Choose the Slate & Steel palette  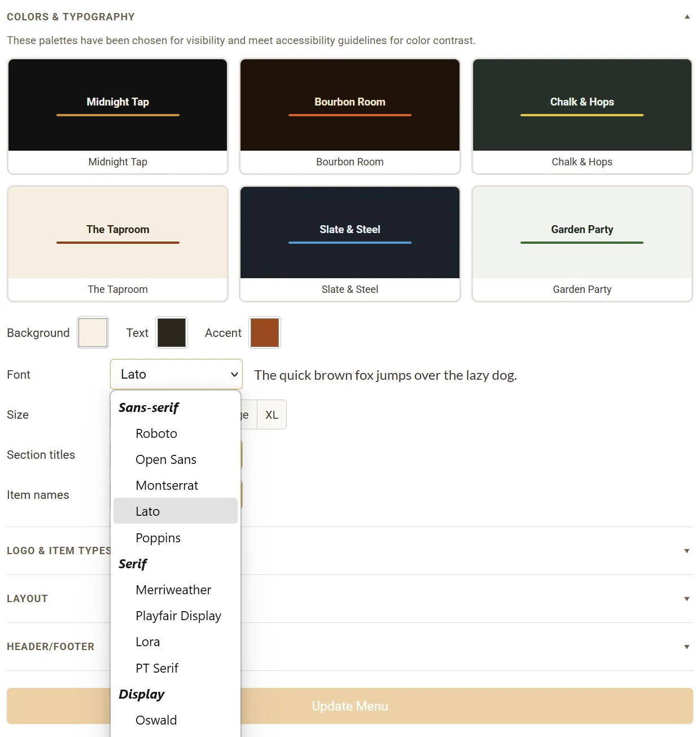click(x=350, y=244)
